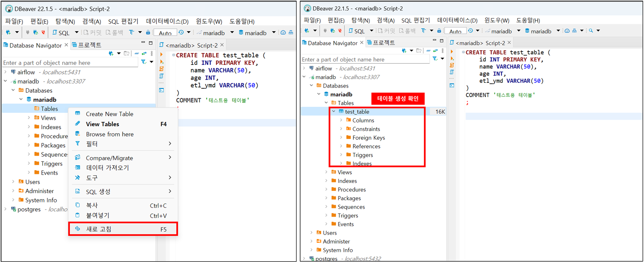Image resolution: width=644 pixels, height=262 pixels.
Task: Open SQL editor button in the left window toolbar
Action: [x=61, y=32]
